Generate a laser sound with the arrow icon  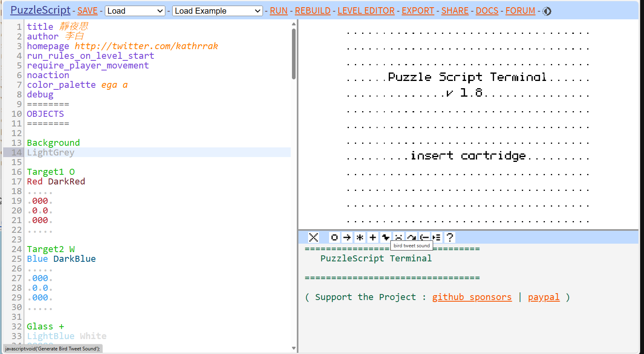coord(347,237)
